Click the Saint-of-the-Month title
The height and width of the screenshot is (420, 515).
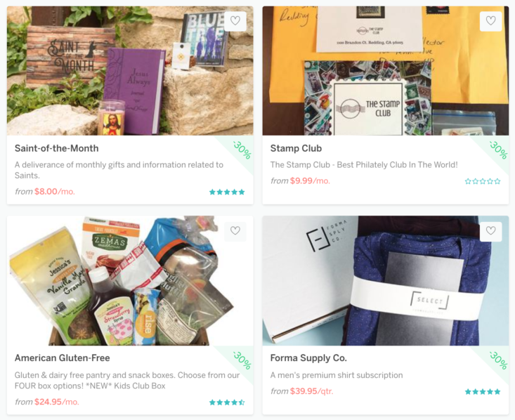56,148
